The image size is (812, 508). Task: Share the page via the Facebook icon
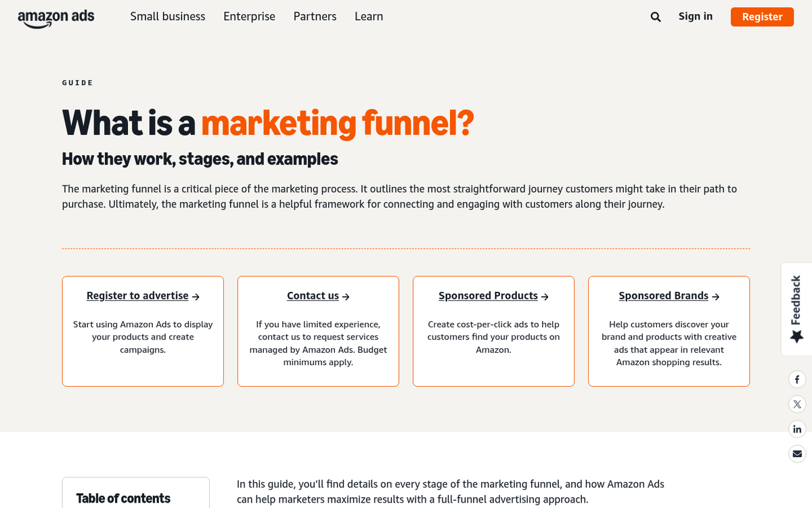click(x=797, y=379)
